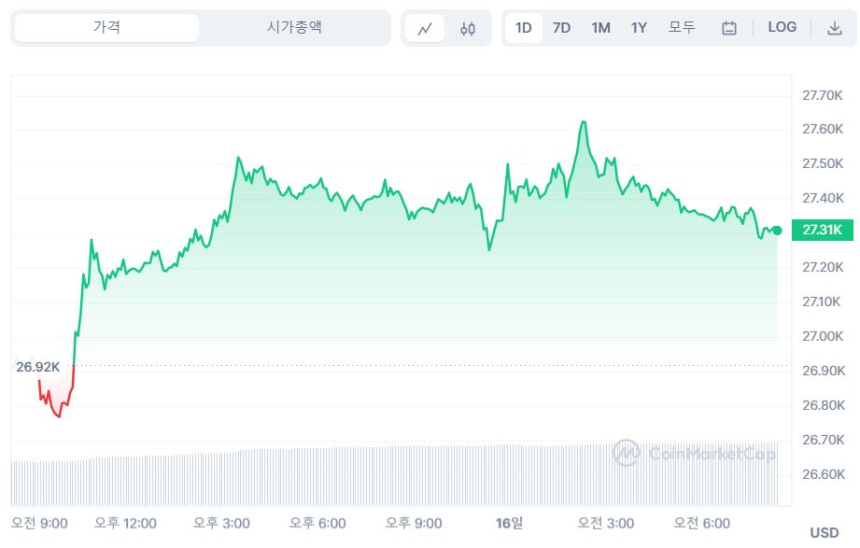Click the 16일 date marker on axis
860x548 pixels.
[x=509, y=523]
